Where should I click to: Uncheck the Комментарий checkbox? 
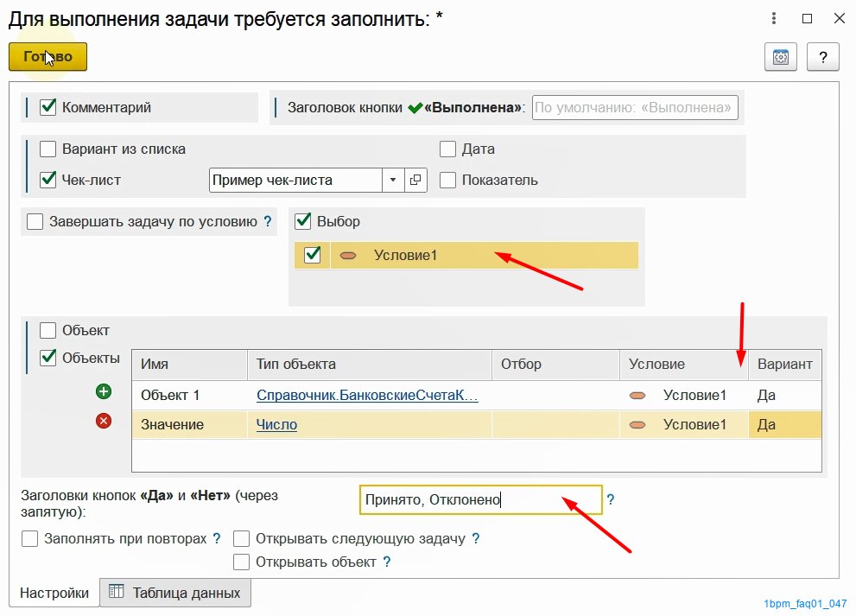[x=48, y=107]
